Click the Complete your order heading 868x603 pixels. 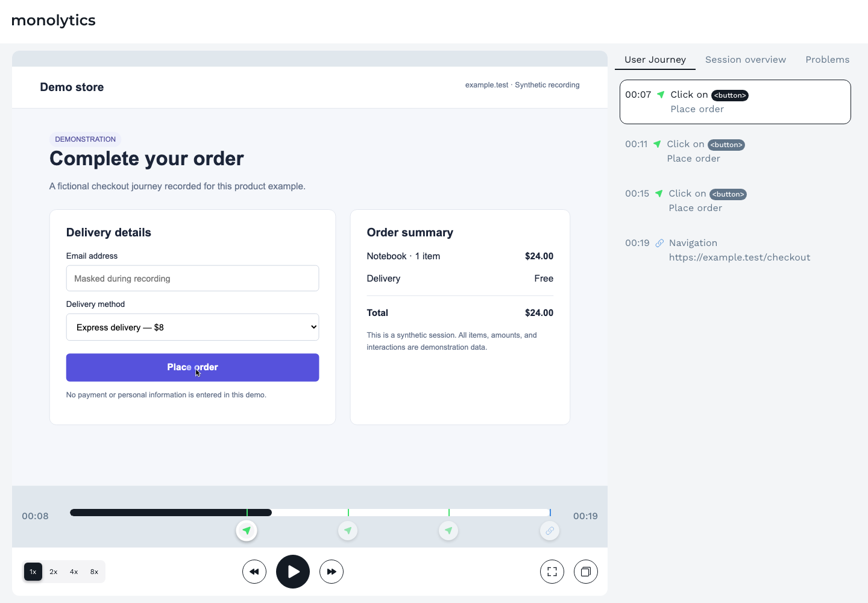click(146, 159)
